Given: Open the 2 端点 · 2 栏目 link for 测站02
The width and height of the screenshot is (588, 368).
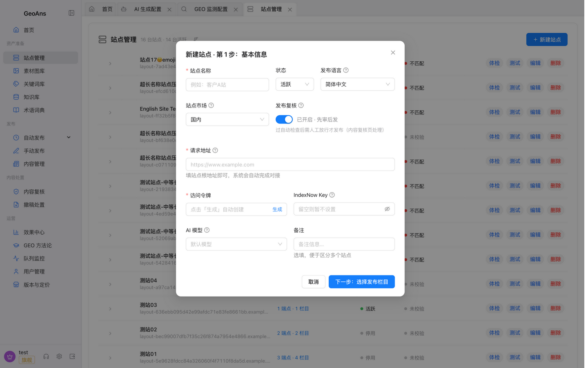Looking at the screenshot, I should (x=293, y=333).
